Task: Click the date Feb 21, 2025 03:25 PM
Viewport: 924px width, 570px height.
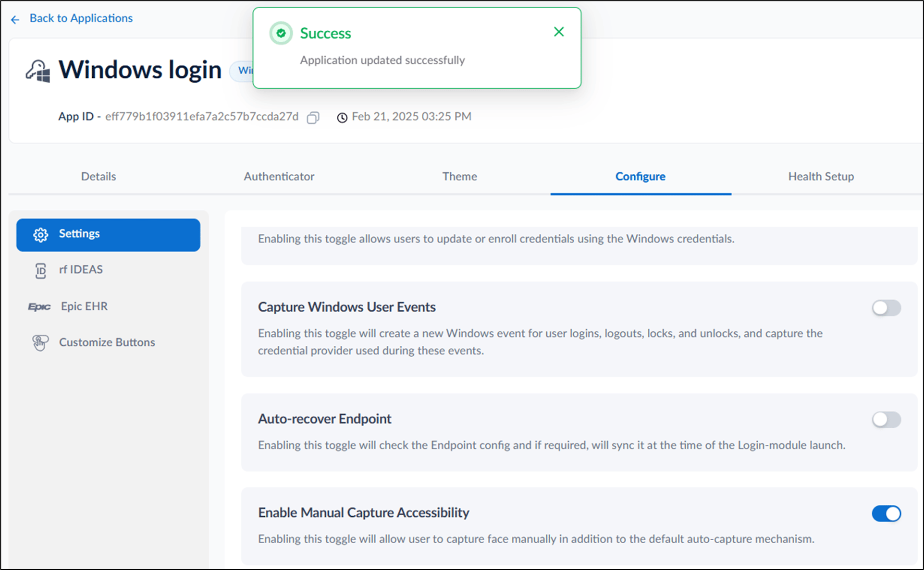Action: [412, 117]
